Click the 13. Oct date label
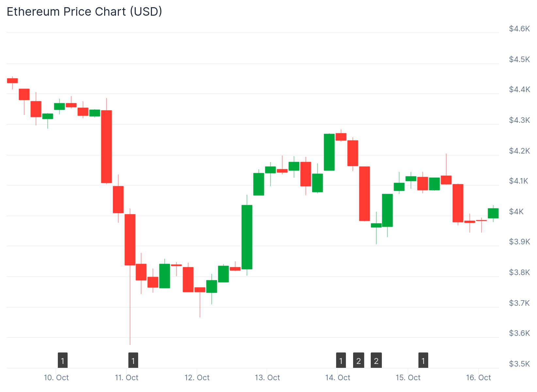Image resolution: width=537 pixels, height=392 pixels. 268,378
